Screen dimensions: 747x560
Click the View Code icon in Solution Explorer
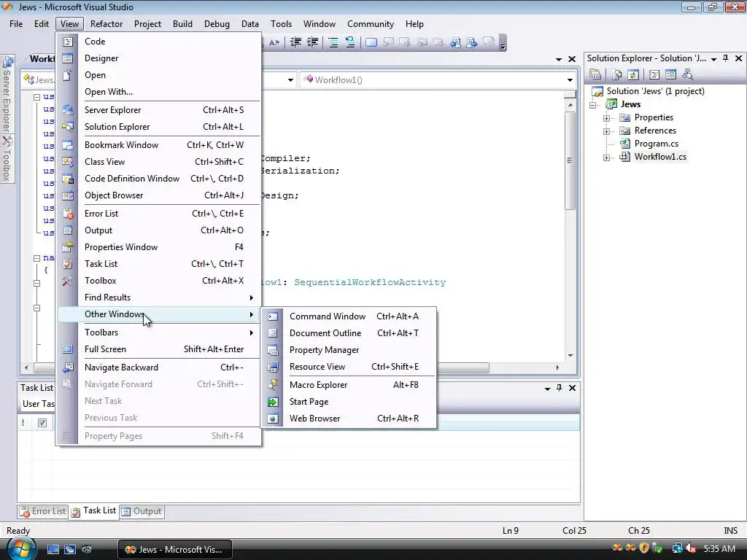click(654, 74)
